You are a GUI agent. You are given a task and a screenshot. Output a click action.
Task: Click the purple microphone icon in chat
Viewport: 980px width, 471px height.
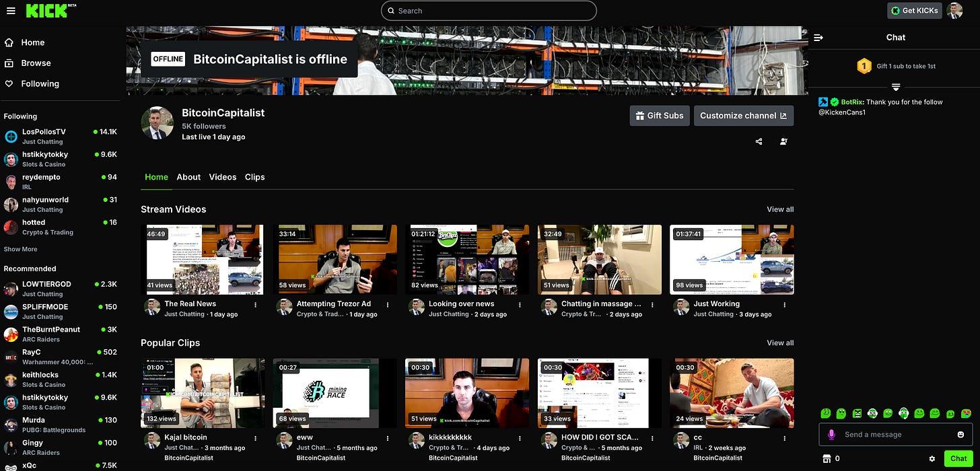pyautogui.click(x=831, y=435)
